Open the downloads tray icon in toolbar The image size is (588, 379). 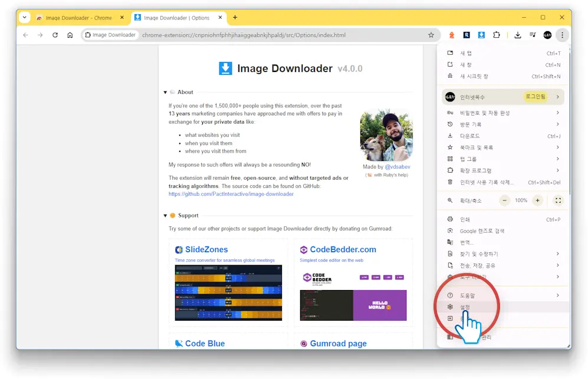pyautogui.click(x=517, y=35)
